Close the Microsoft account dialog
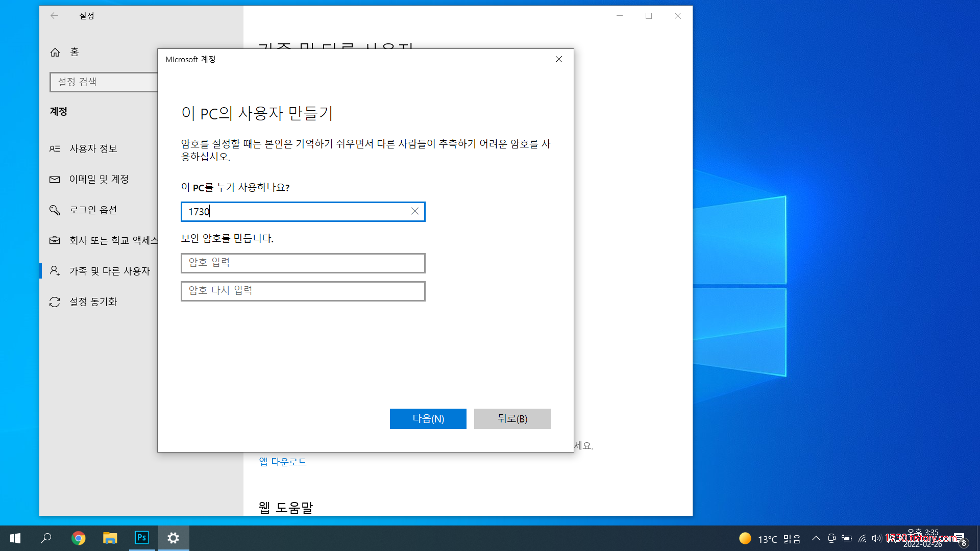 (559, 59)
